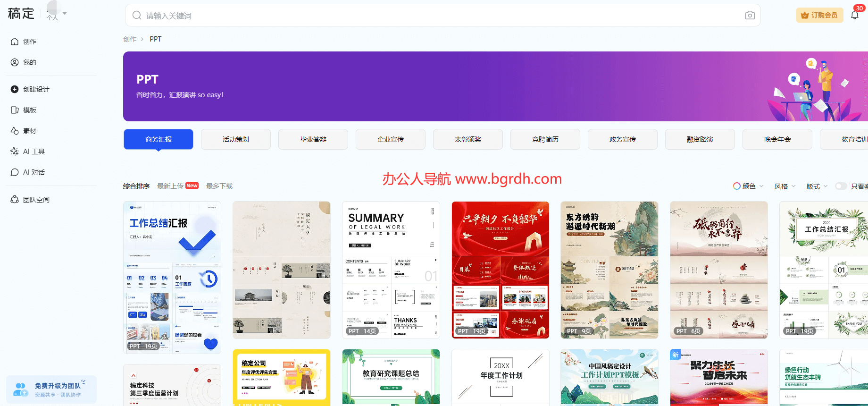Click the 稿定 logo
Viewport: 868px width, 406px height.
click(x=21, y=14)
